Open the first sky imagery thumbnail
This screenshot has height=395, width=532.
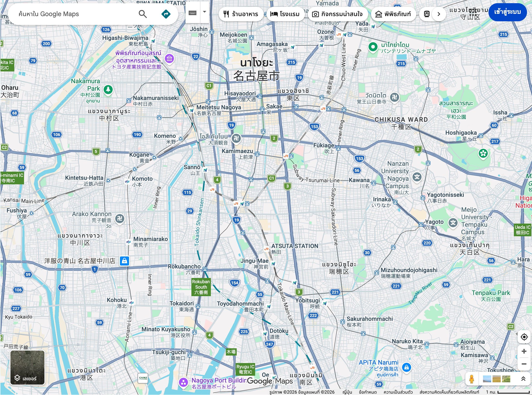click(487, 379)
